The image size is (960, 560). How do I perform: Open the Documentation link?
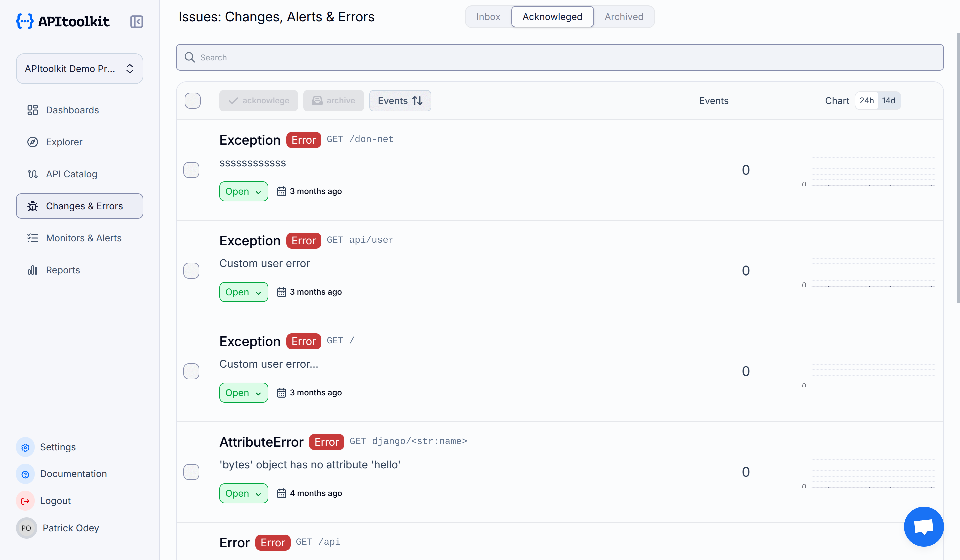pos(73,474)
